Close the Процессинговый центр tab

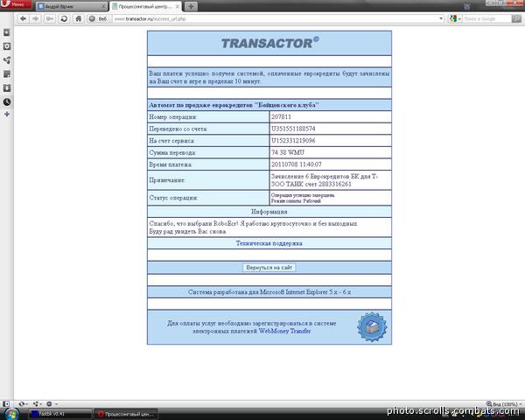click(178, 6)
